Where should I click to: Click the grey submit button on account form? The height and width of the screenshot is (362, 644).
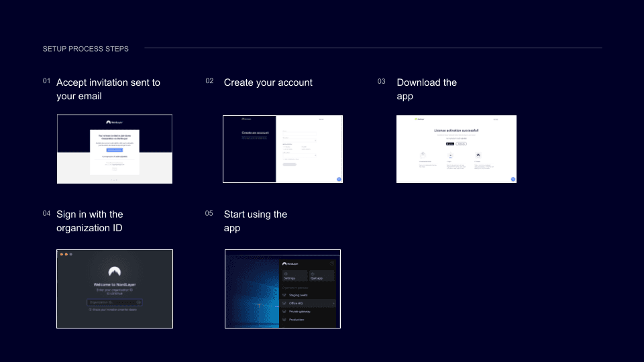click(289, 165)
